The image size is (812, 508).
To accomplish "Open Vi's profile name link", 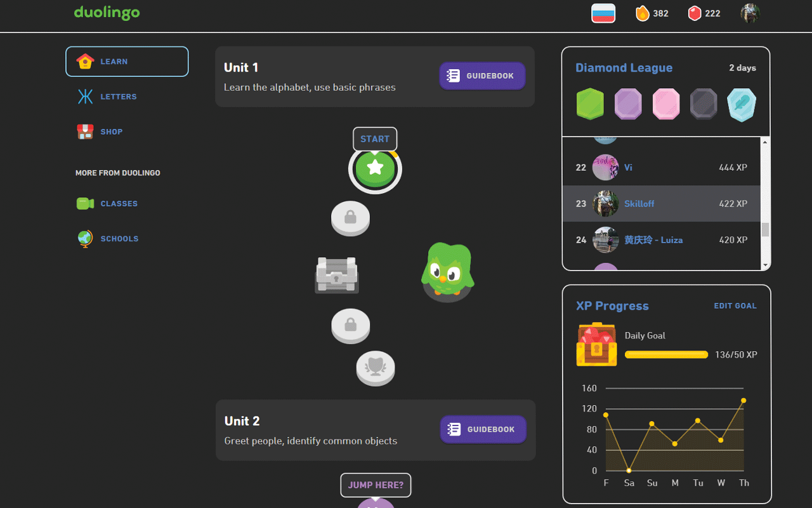I will pos(628,168).
